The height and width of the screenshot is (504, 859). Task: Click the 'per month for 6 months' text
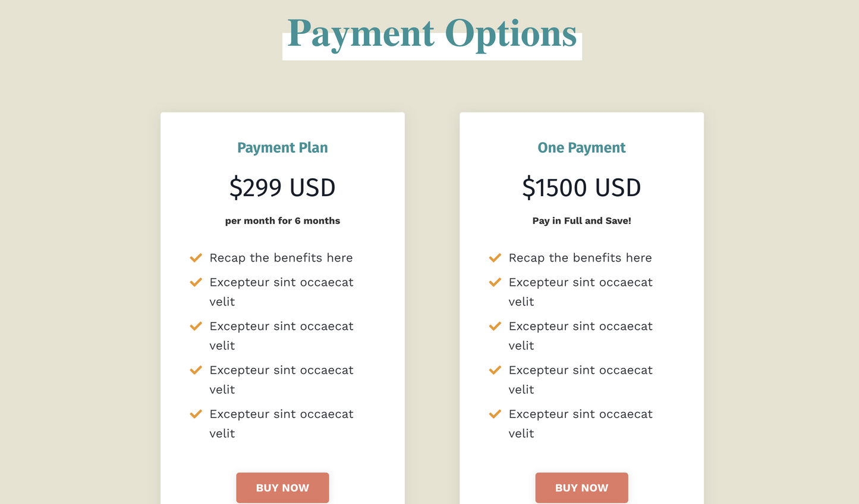[282, 220]
